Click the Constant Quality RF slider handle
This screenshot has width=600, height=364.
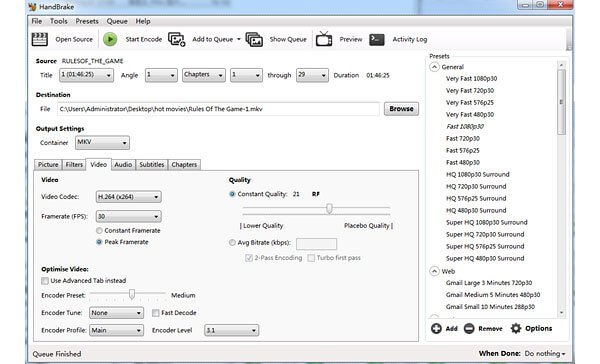[x=329, y=209]
